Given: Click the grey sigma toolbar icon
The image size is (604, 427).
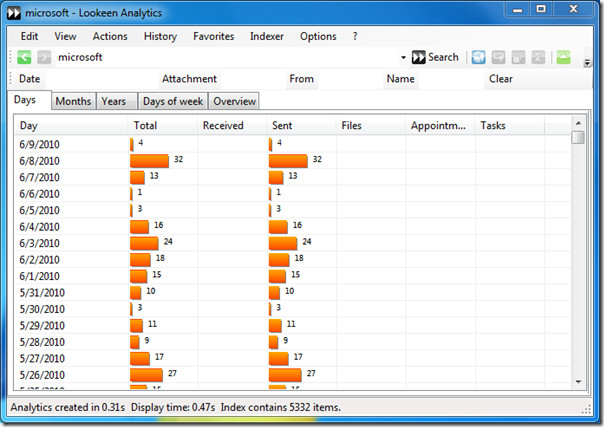Looking at the screenshot, I should click(x=538, y=57).
